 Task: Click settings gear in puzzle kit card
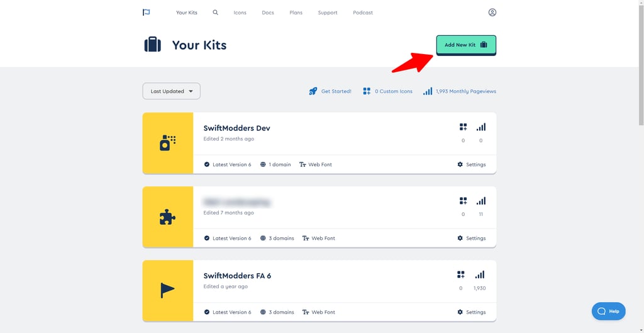460,238
